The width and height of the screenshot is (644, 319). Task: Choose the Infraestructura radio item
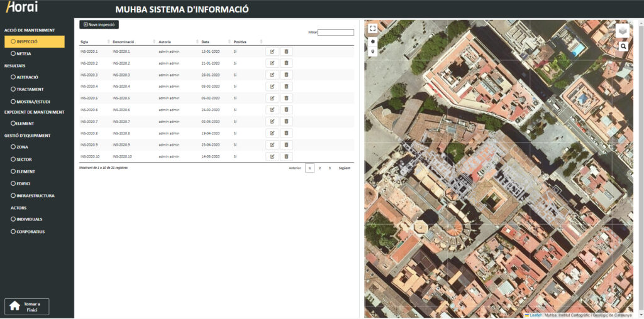[x=35, y=196]
